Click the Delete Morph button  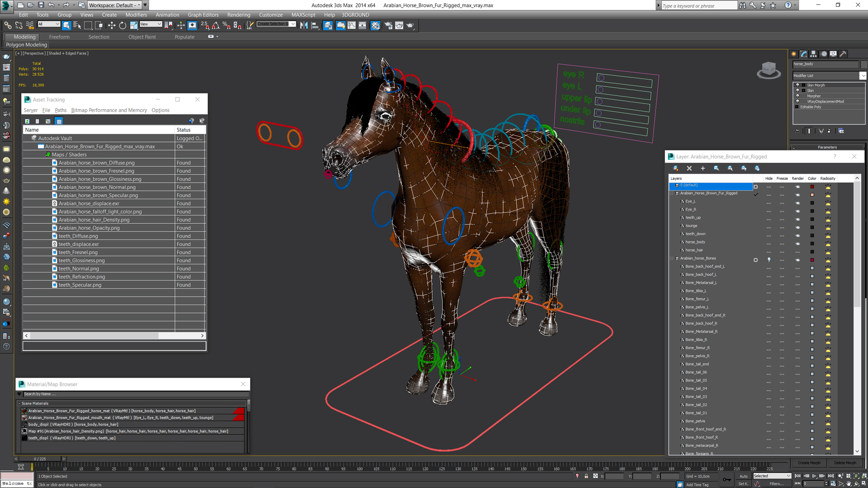[x=845, y=463]
